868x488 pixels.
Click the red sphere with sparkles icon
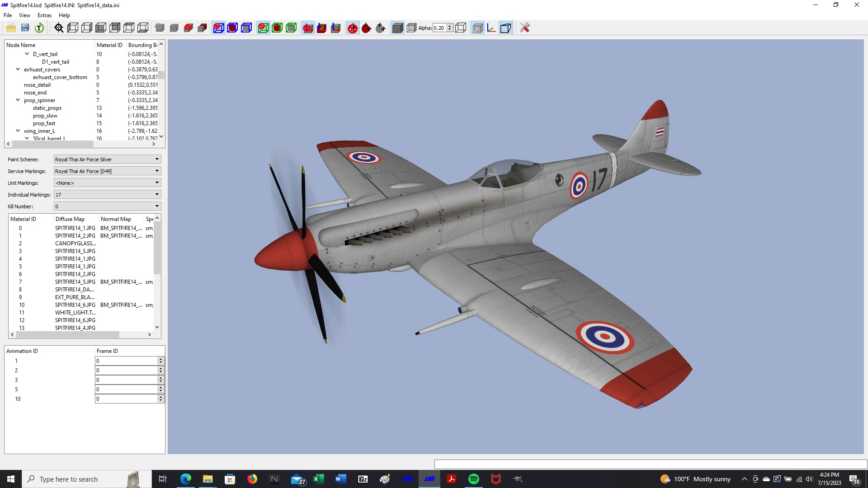point(366,28)
